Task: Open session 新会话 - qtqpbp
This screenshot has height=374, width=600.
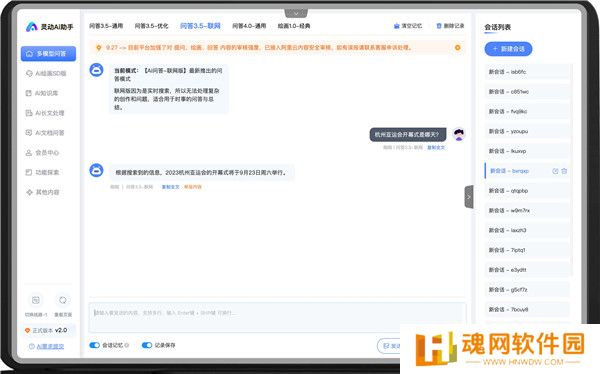Action: tap(527, 191)
